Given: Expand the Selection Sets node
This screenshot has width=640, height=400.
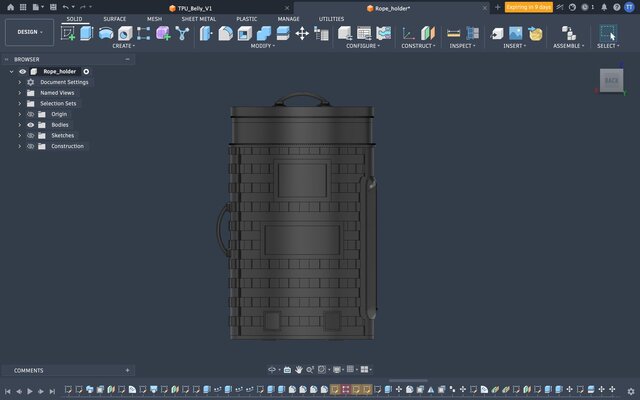Looking at the screenshot, I should coord(19,104).
